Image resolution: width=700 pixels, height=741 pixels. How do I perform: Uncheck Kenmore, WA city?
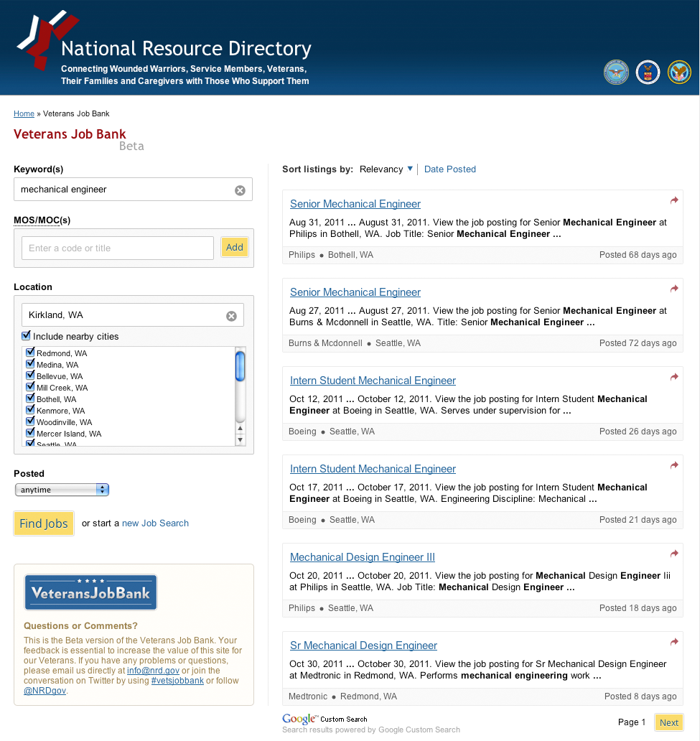[x=30, y=410]
